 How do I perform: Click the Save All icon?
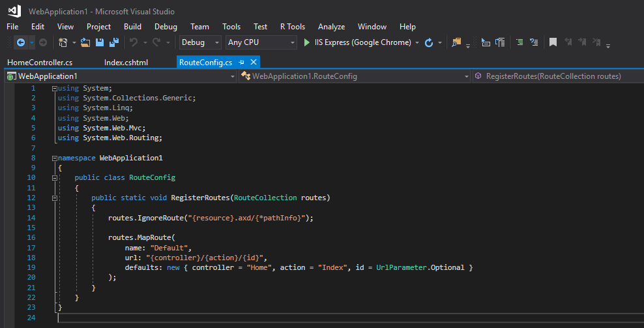114,42
